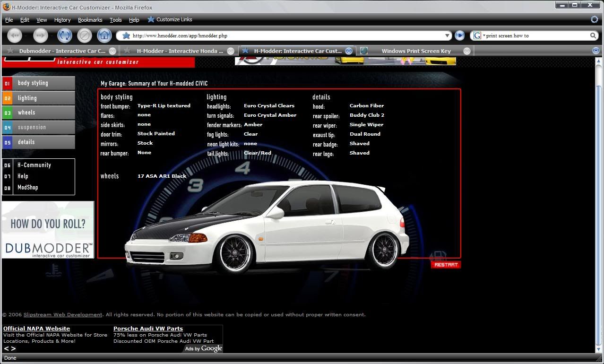The height and width of the screenshot is (364, 604).
Task: Click the red RESTART button
Action: (x=446, y=265)
